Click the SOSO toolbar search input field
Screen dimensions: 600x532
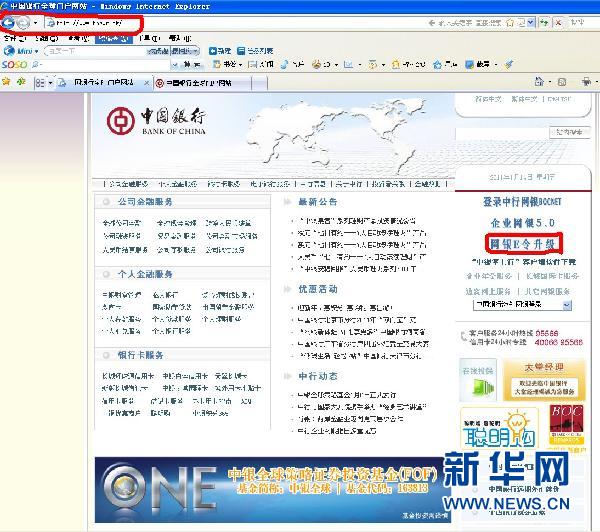point(103,65)
